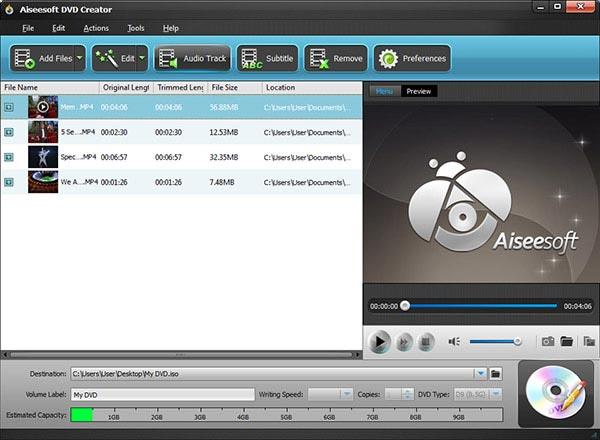Browse destination folder via folder icon
Screen dimensions: 600x440
pos(495,374)
